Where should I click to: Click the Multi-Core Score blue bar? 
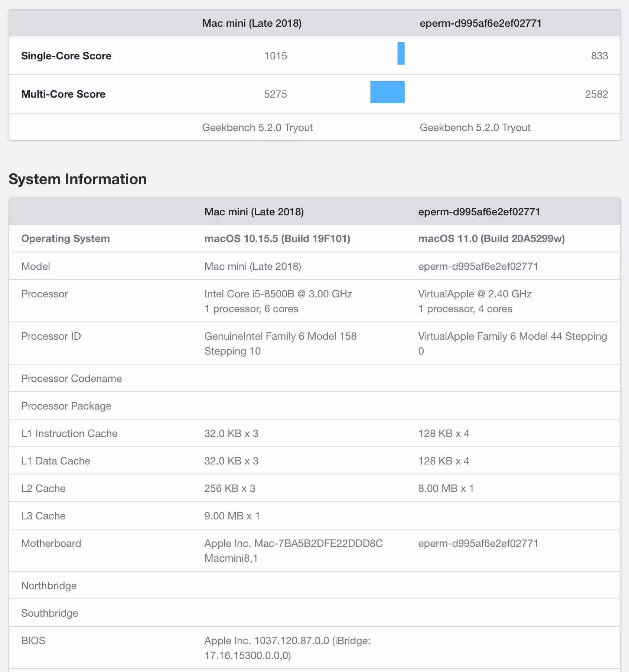(x=387, y=92)
